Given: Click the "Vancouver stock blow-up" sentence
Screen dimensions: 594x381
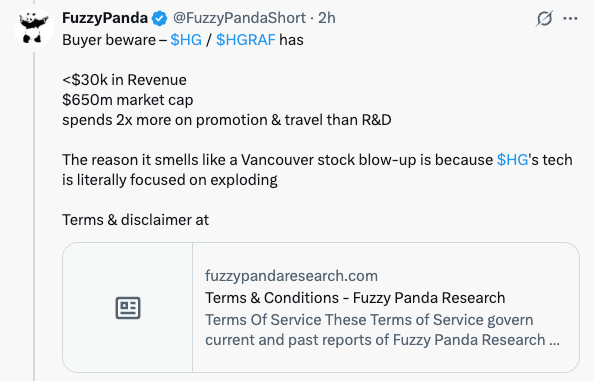Looking at the screenshot, I should (317, 170).
